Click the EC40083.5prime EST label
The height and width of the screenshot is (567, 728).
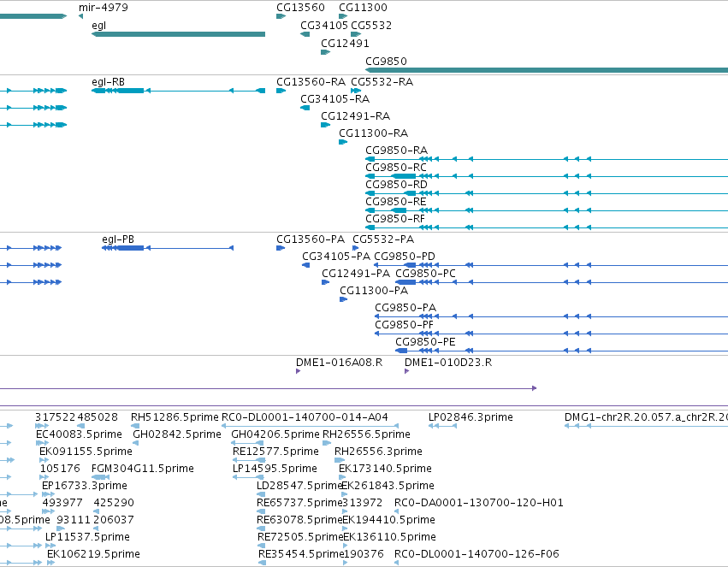point(79,434)
